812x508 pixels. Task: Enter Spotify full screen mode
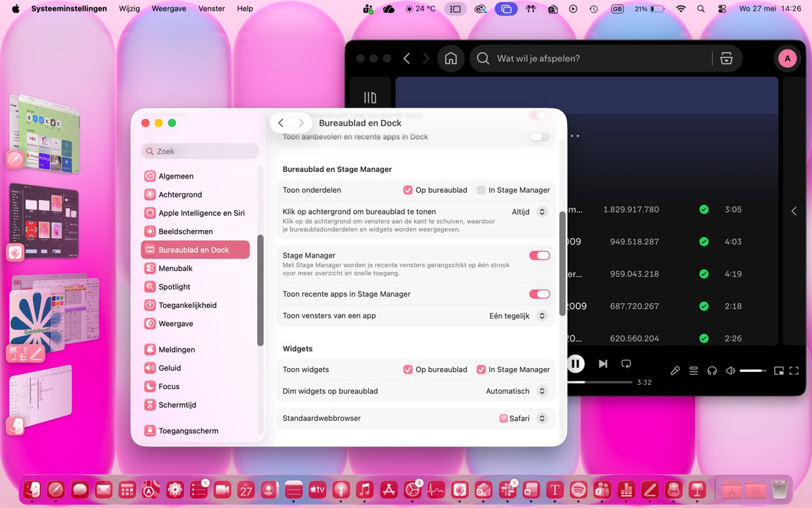[794, 371]
